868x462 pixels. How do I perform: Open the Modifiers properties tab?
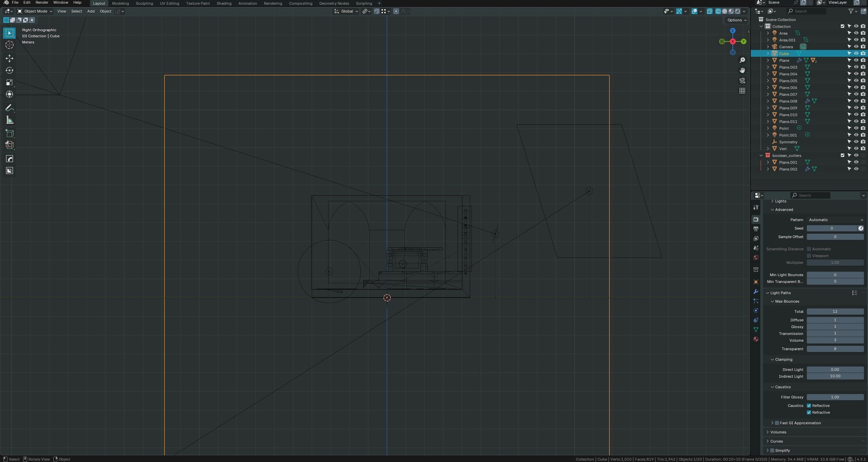pos(756,291)
